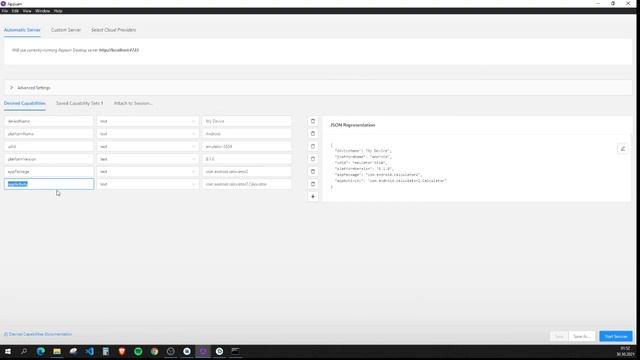Open the View menu
Viewport: 640px width, 360px height.
27,11
